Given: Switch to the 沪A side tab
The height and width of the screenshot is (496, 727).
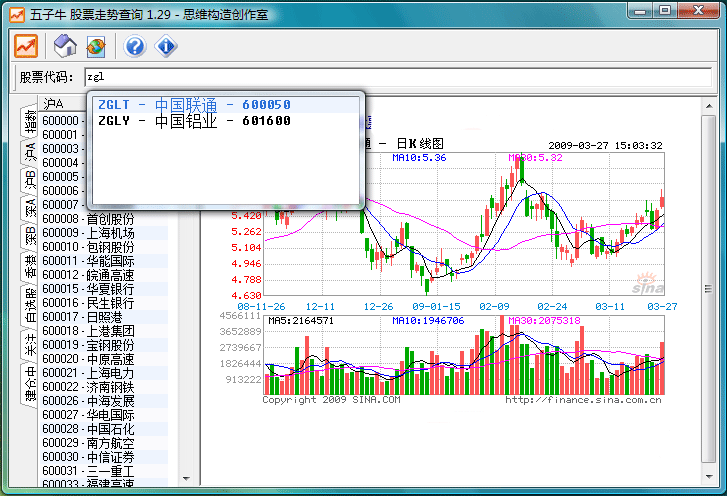Looking at the screenshot, I should pos(30,152).
